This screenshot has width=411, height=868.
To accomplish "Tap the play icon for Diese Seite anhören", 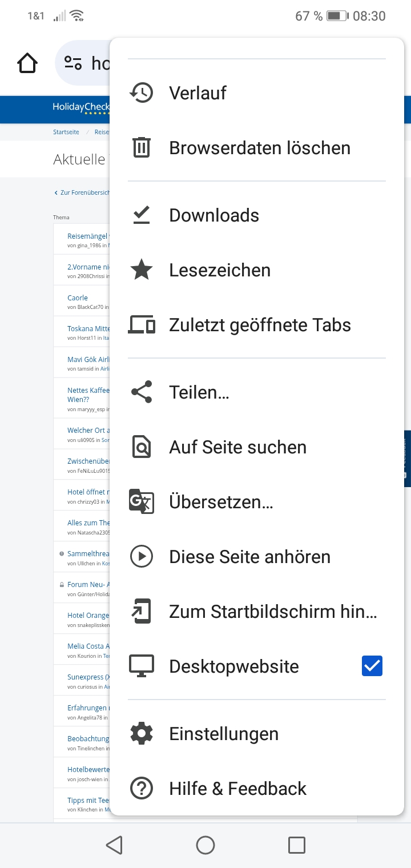I will click(x=142, y=556).
